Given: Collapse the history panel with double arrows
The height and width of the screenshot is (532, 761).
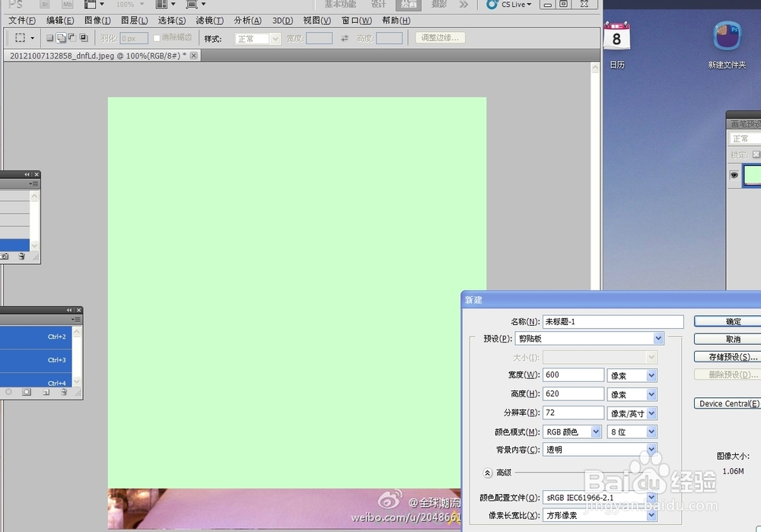Looking at the screenshot, I should (27, 174).
